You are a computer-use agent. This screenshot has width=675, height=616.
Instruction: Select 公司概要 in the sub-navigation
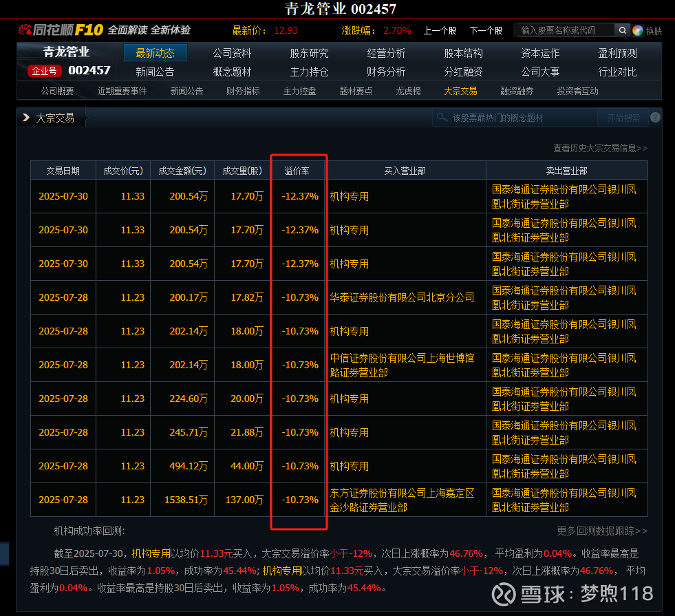[x=57, y=91]
